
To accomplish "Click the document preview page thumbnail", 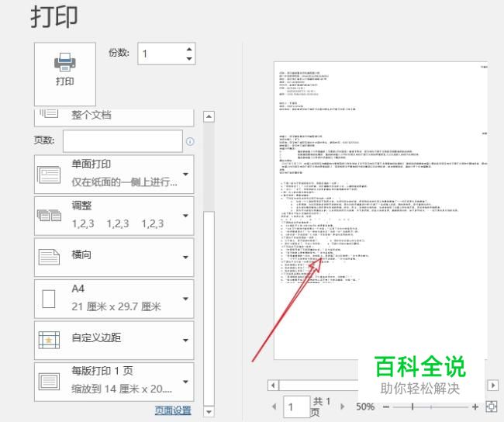I will click(x=381, y=210).
